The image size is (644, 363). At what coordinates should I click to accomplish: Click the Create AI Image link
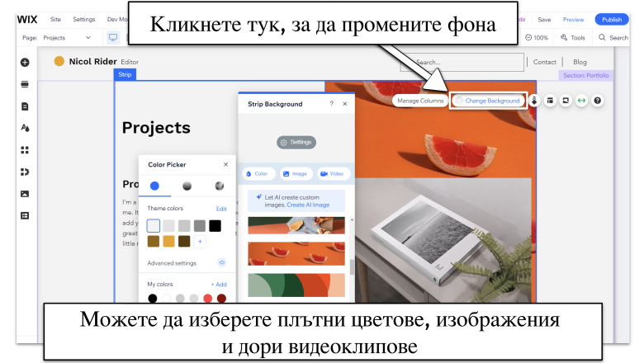coord(308,205)
